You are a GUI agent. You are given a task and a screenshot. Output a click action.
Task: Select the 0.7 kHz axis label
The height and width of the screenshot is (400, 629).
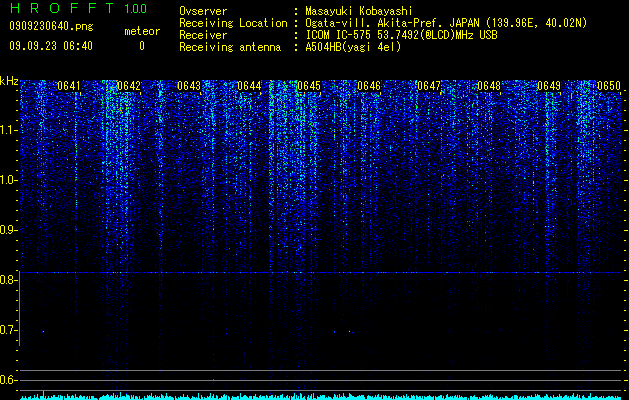(8, 330)
